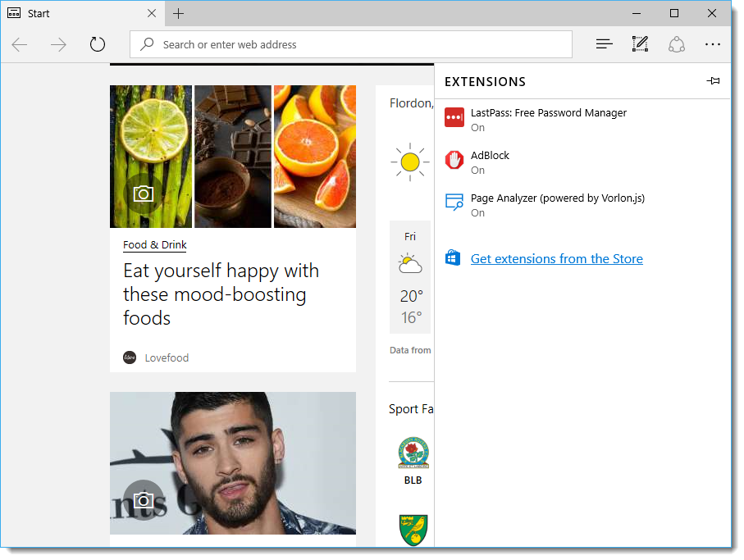Click the forward navigation arrow
Screen dimensions: 744x560
[x=58, y=44]
